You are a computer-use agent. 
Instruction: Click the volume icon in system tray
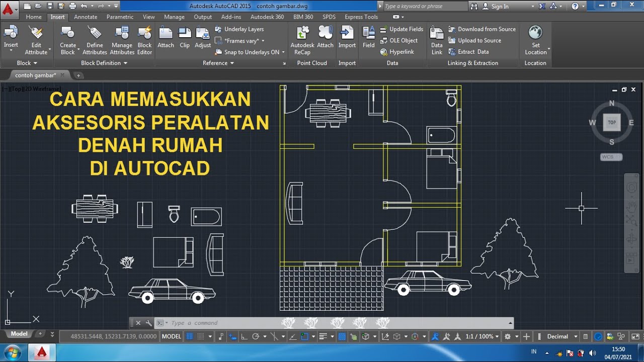[593, 353]
